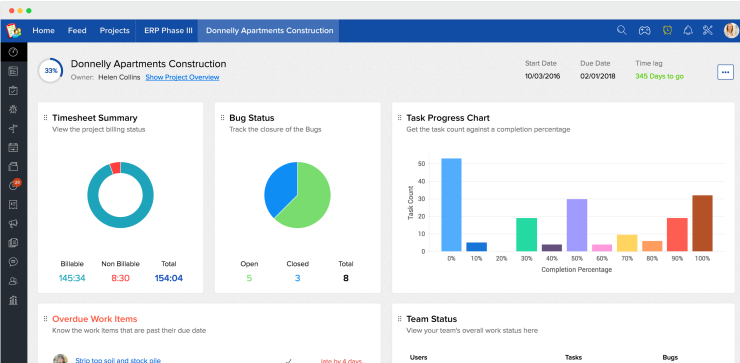
Task: Select the Donnelly Apartments Construction tab
Action: coord(269,31)
